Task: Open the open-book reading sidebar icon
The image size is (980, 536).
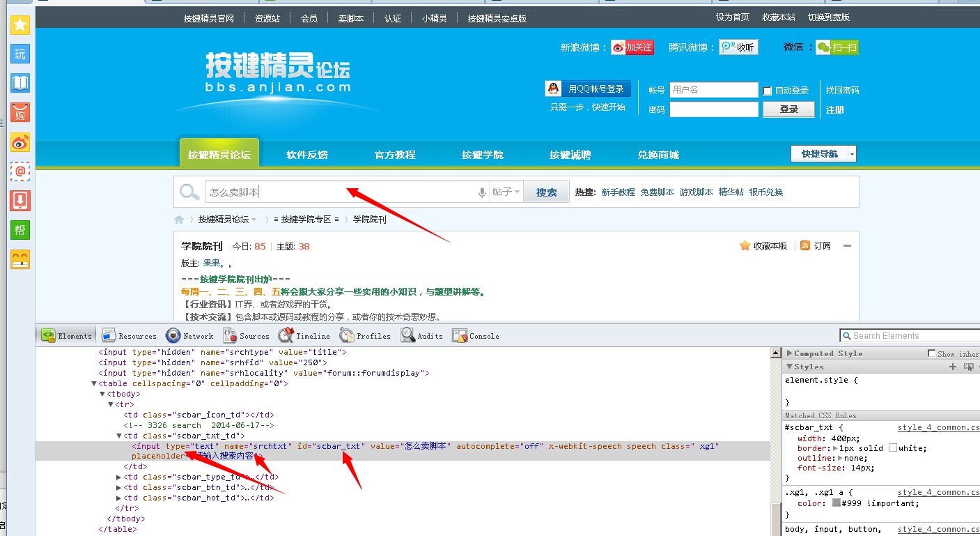Action: point(20,84)
